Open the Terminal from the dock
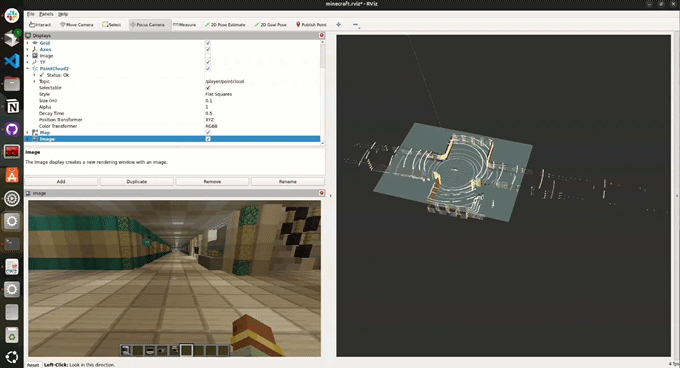The height and width of the screenshot is (368, 680). pyautogui.click(x=12, y=244)
